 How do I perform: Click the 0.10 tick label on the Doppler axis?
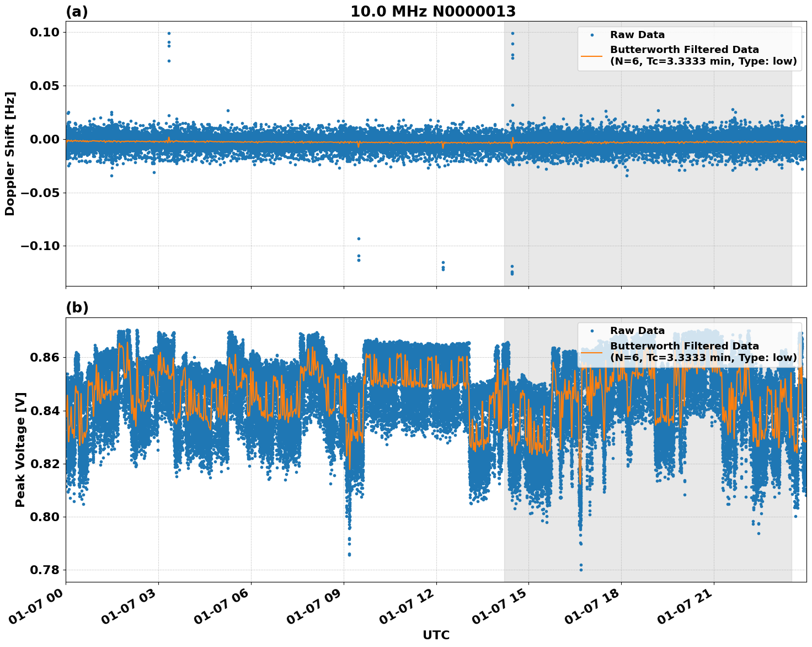coord(45,33)
